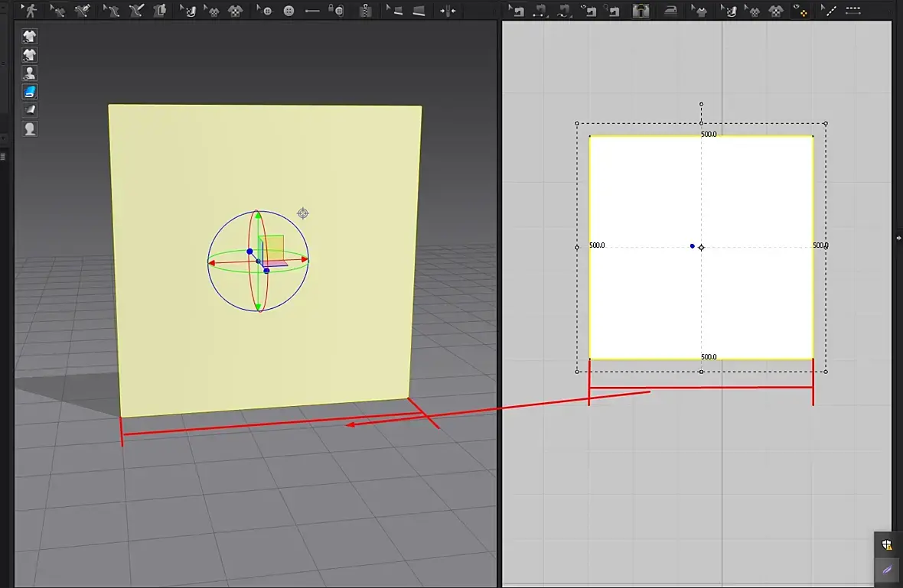Click top '500.0' measurement label
Image resolution: width=903 pixels, height=588 pixels.
(x=709, y=134)
